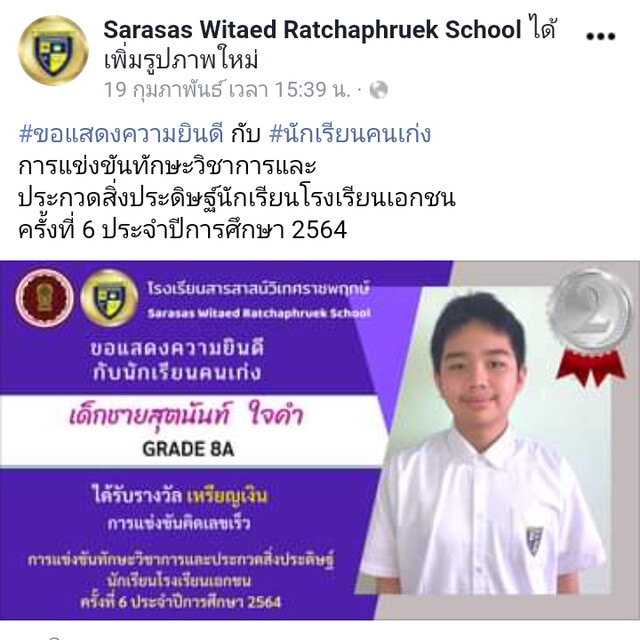This screenshot has width=640, height=640.
Task: Open the 19 กุมภาพันธ์ 15:39 timestamp
Action: click(227, 89)
